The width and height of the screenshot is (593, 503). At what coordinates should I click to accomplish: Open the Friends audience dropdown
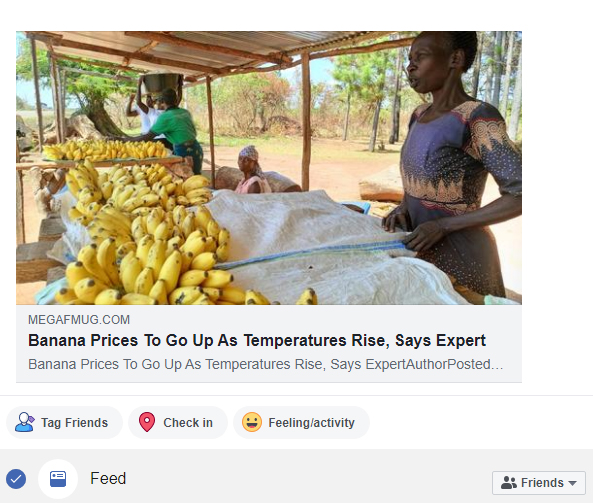pos(539,483)
